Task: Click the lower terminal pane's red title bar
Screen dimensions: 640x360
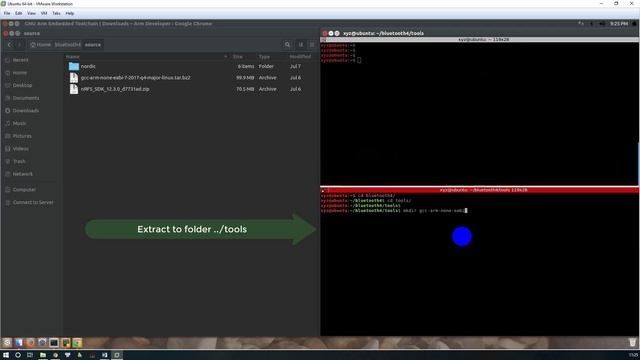Action: [x=479, y=190]
